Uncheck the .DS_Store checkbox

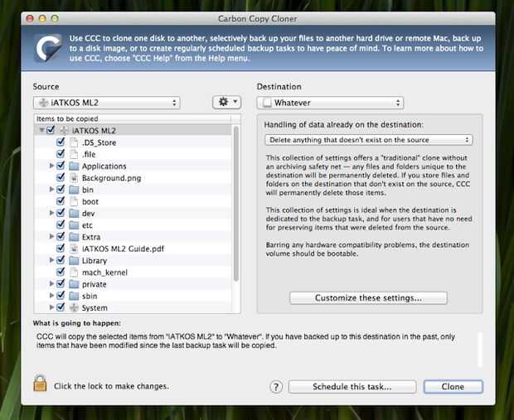pos(61,142)
